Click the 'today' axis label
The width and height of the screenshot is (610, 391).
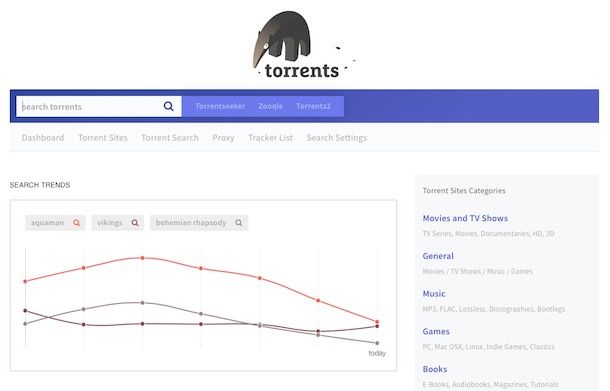(x=377, y=353)
